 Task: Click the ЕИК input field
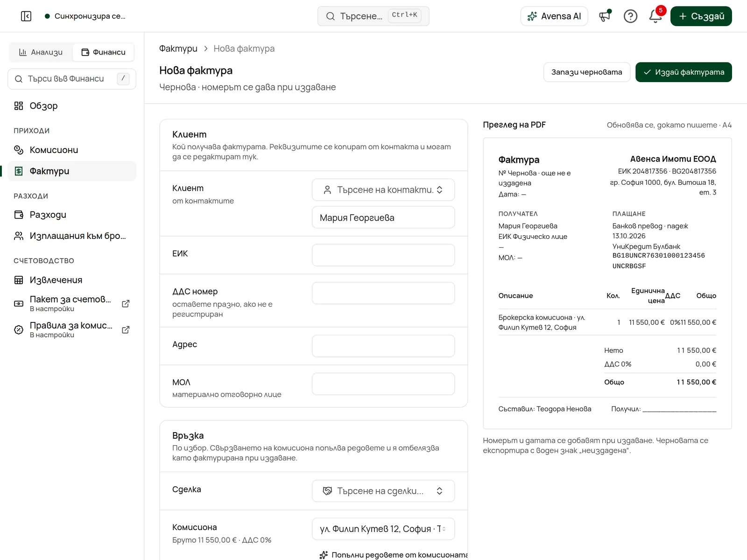383,255
